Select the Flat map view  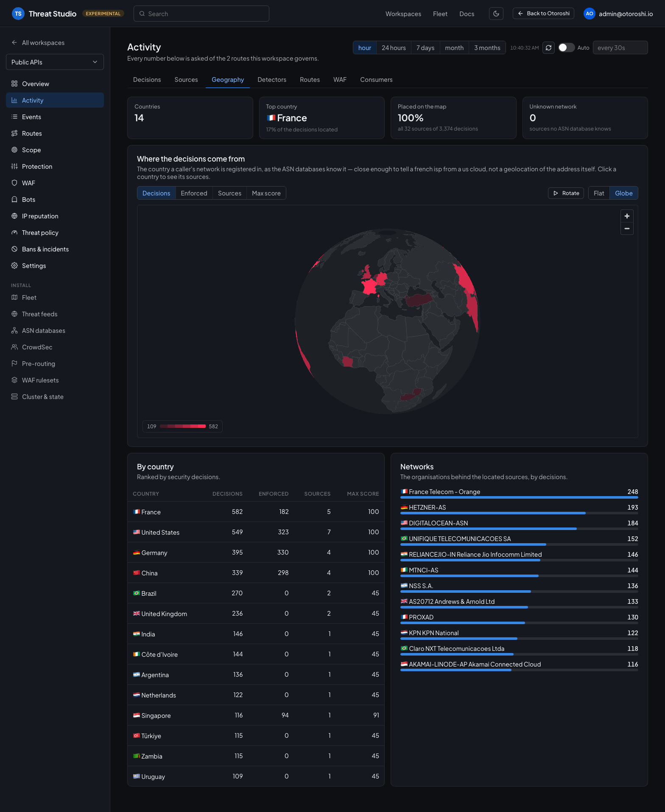click(599, 193)
